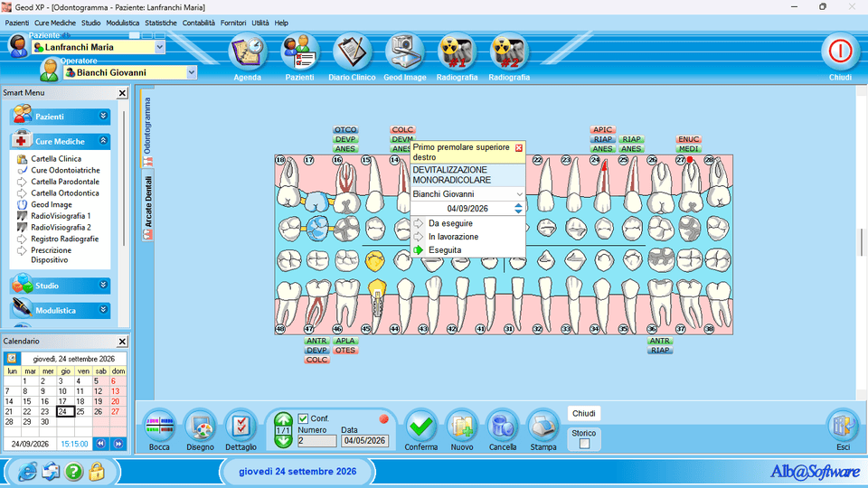Open Radiografia #1 icon
Screen dimensions: 868x488
point(457,52)
